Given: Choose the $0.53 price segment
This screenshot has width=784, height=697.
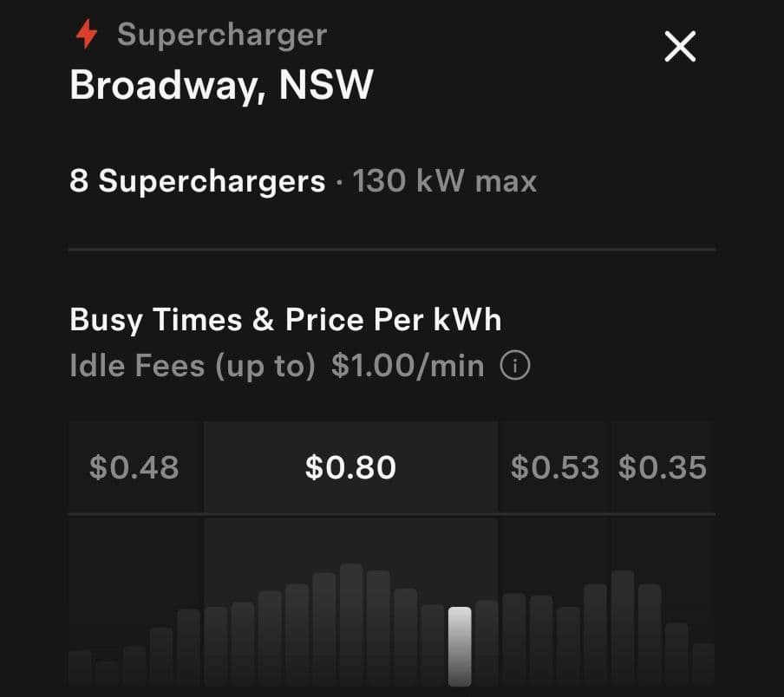Looking at the screenshot, I should 554,468.
